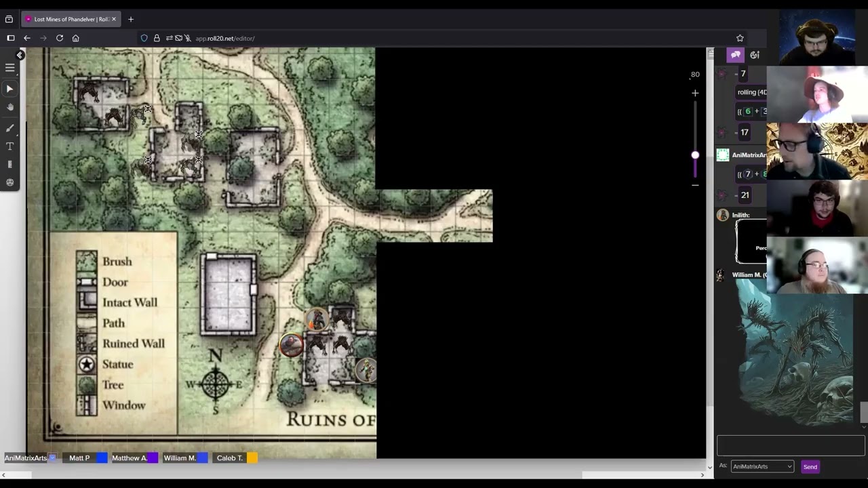Adjust the zoom level slider handle

tap(695, 155)
